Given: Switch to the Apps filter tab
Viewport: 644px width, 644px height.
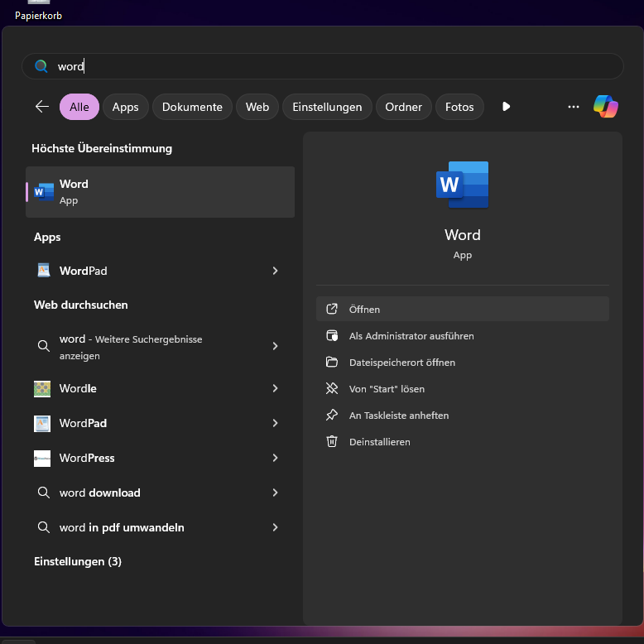Looking at the screenshot, I should coord(126,107).
